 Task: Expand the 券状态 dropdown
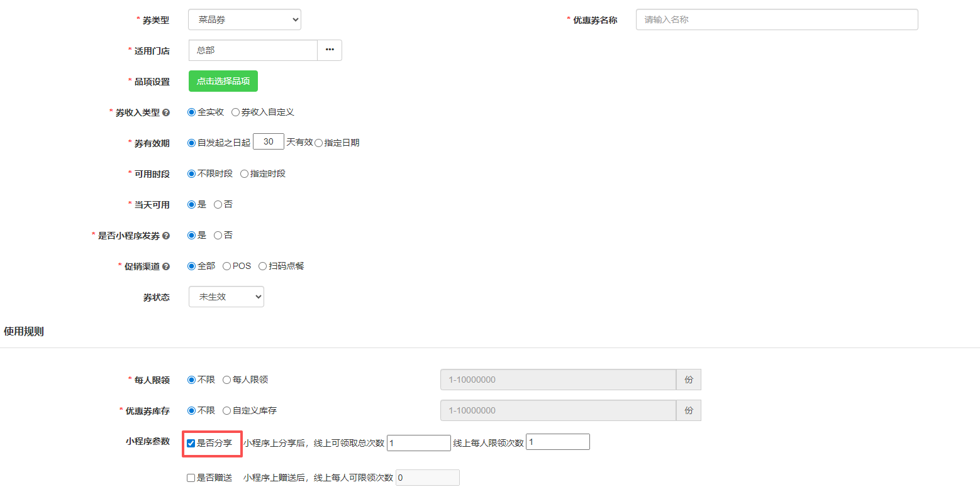tap(226, 297)
